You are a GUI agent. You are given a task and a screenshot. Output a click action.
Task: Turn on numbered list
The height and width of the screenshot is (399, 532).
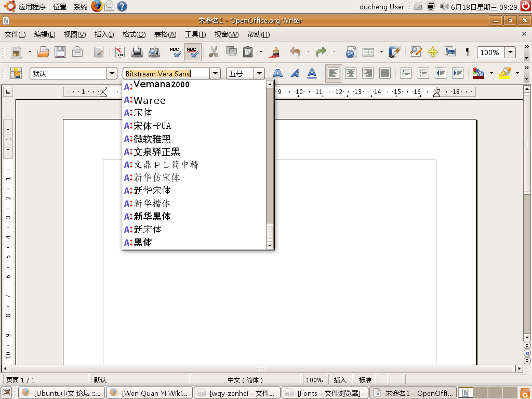(406, 73)
